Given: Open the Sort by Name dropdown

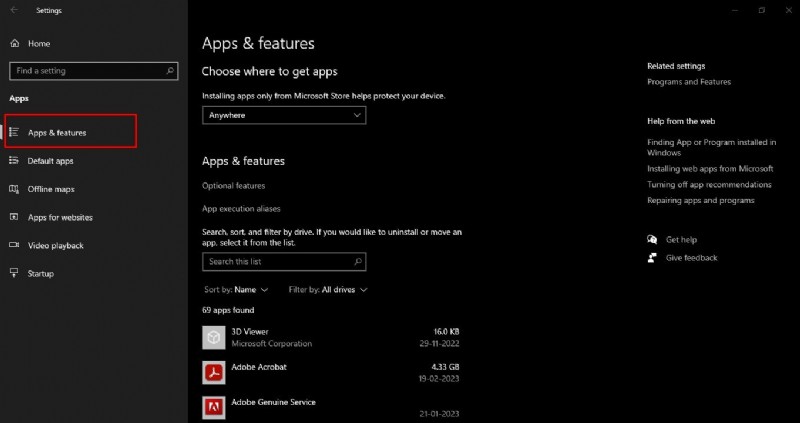Looking at the screenshot, I should click(236, 289).
